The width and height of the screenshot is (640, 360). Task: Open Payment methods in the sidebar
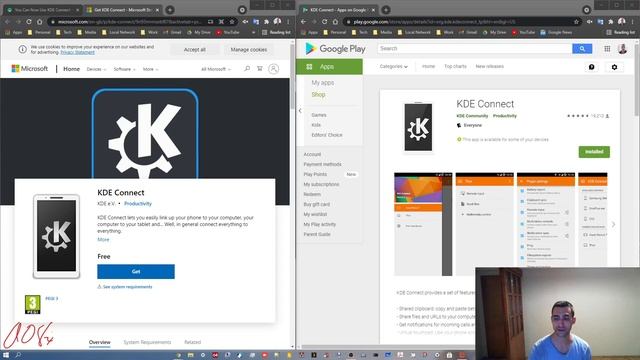322,164
